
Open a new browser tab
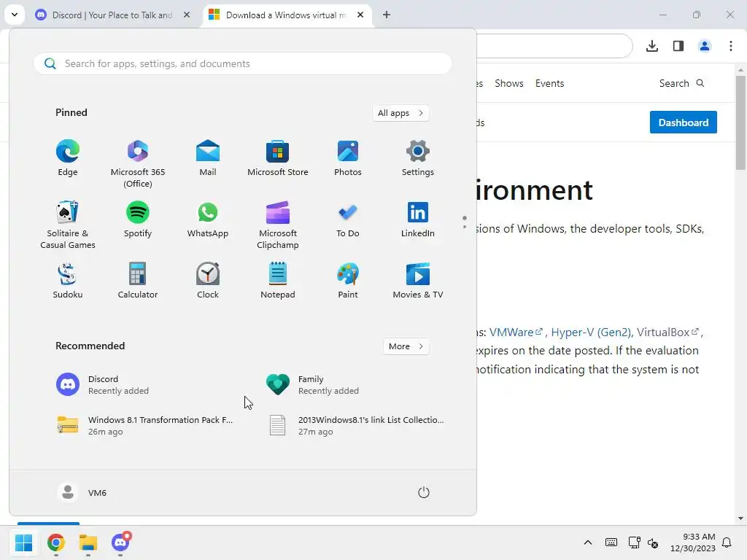coord(387,15)
